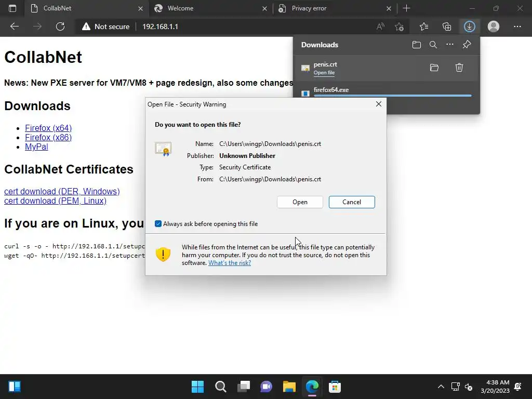Click the browser Back arrow

(14, 26)
